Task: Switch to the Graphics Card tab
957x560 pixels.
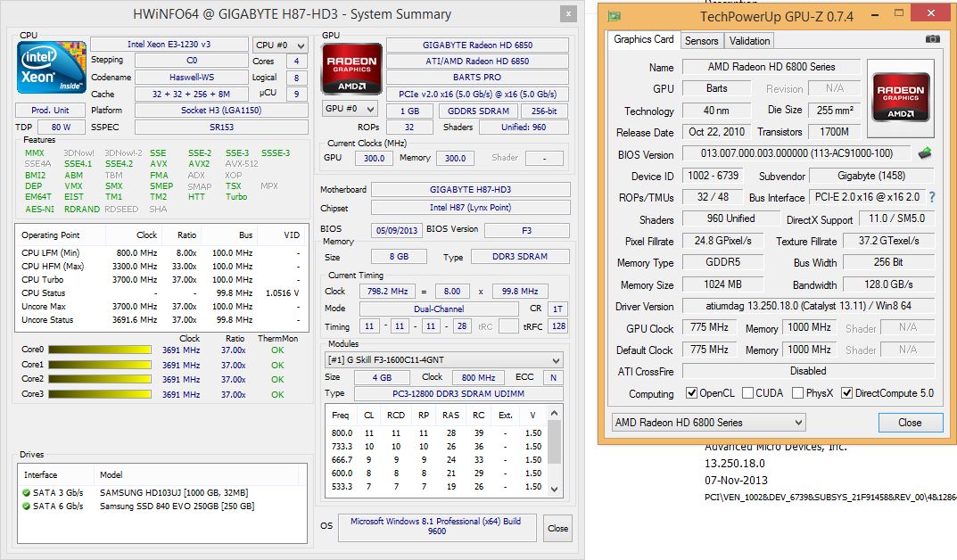Action: click(643, 39)
